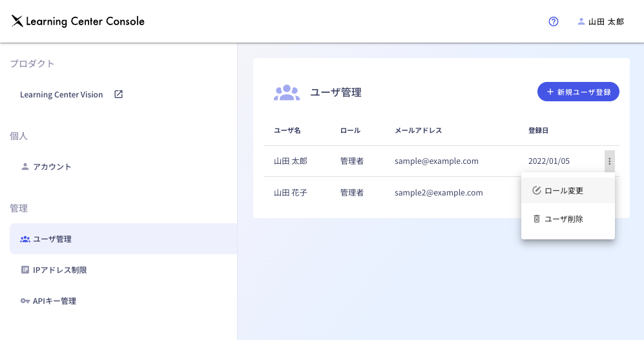The height and width of the screenshot is (340, 644).
Task: Click the trash icon for ユーザ削除
Action: 536,219
